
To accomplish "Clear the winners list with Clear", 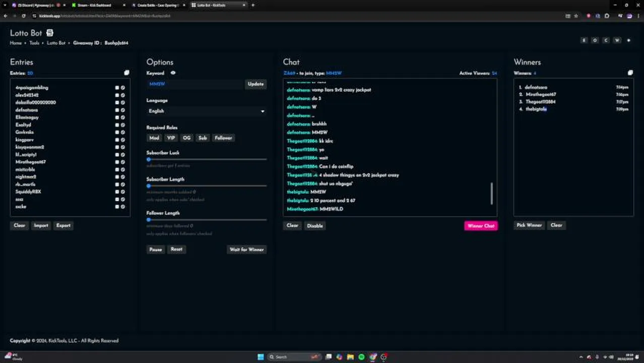I will click(x=556, y=225).
